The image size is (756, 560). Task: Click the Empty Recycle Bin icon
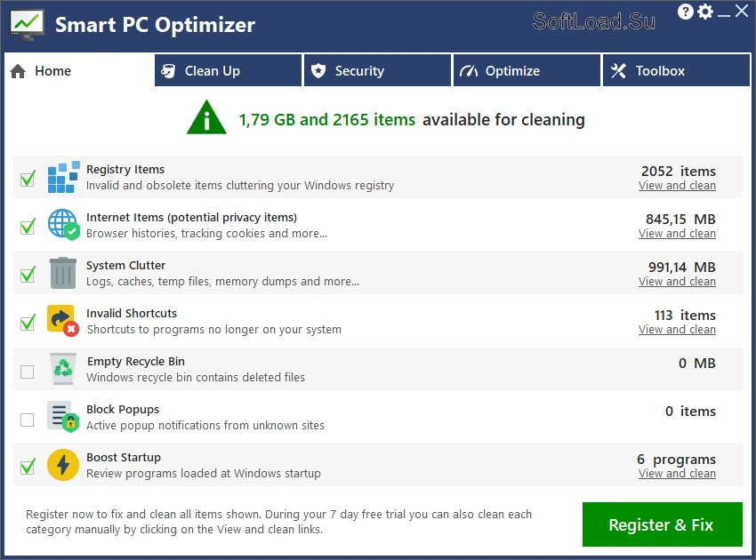pyautogui.click(x=63, y=369)
